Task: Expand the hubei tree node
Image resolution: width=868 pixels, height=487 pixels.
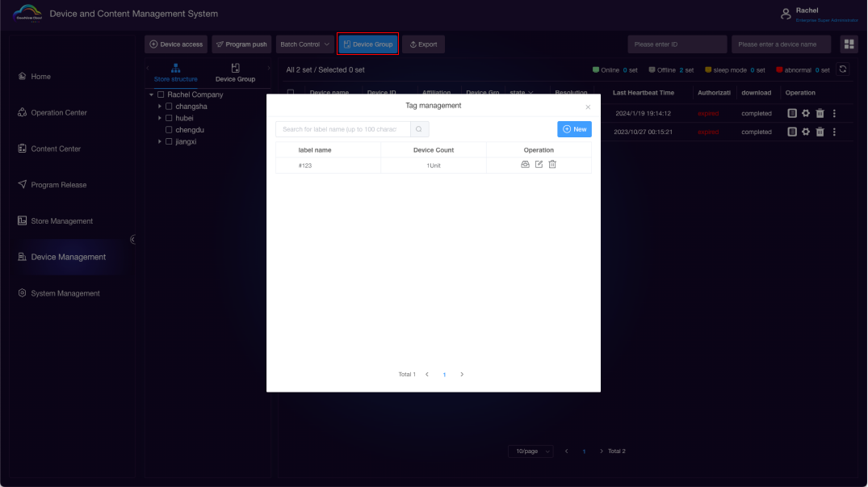Action: [160, 118]
